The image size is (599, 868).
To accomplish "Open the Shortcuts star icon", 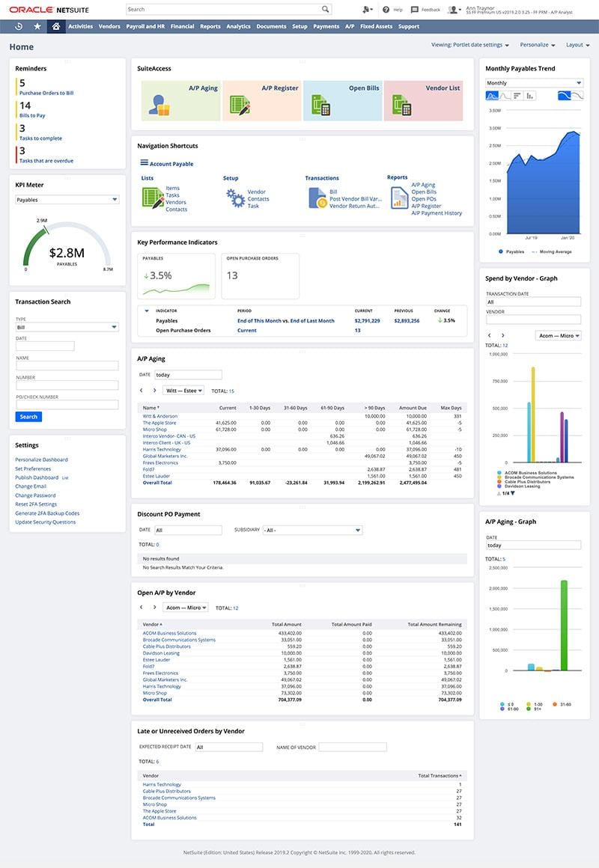I will pos(37,26).
